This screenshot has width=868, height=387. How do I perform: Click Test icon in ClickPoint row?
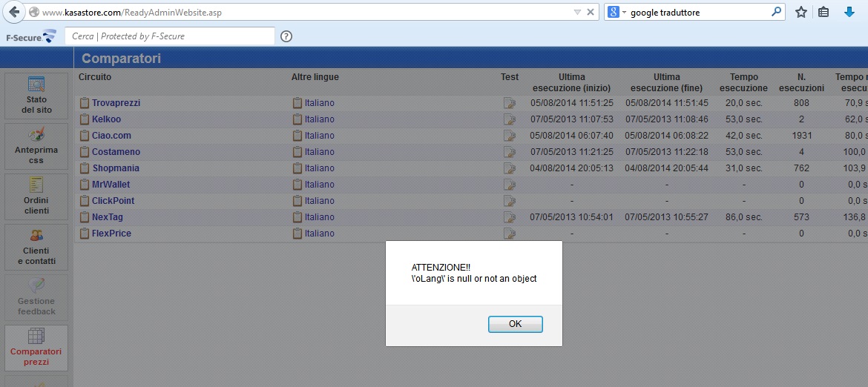509,201
